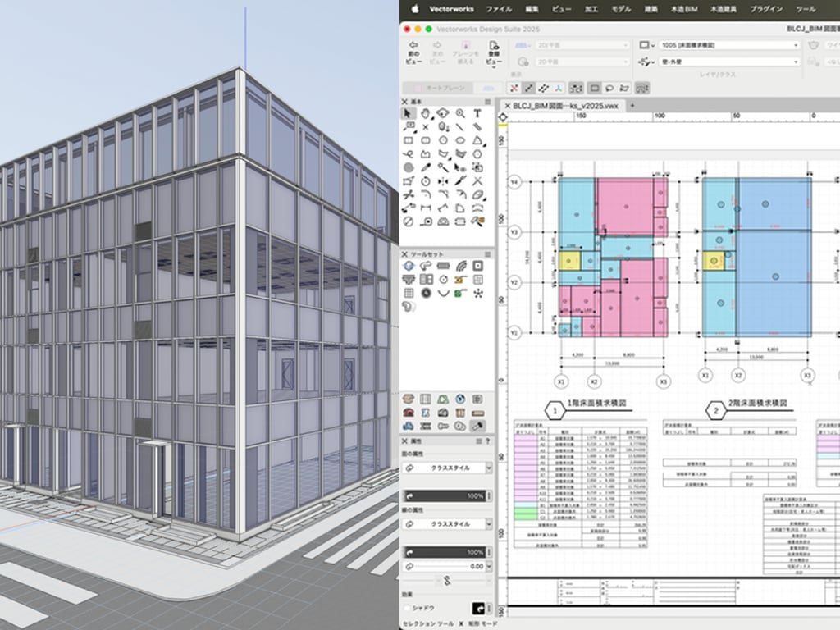This screenshot has width=840, height=630.
Task: Open the red house tool set
Action: (x=409, y=413)
